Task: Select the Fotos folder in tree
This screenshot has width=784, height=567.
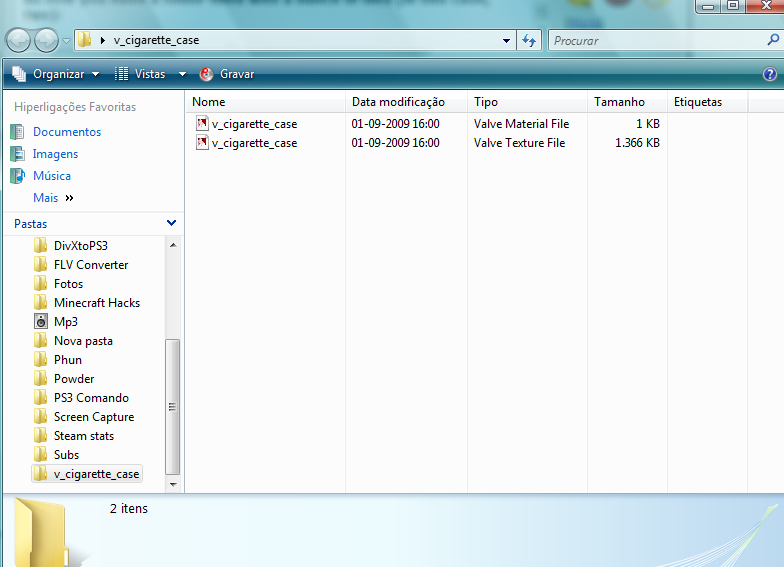Action: click(x=68, y=284)
